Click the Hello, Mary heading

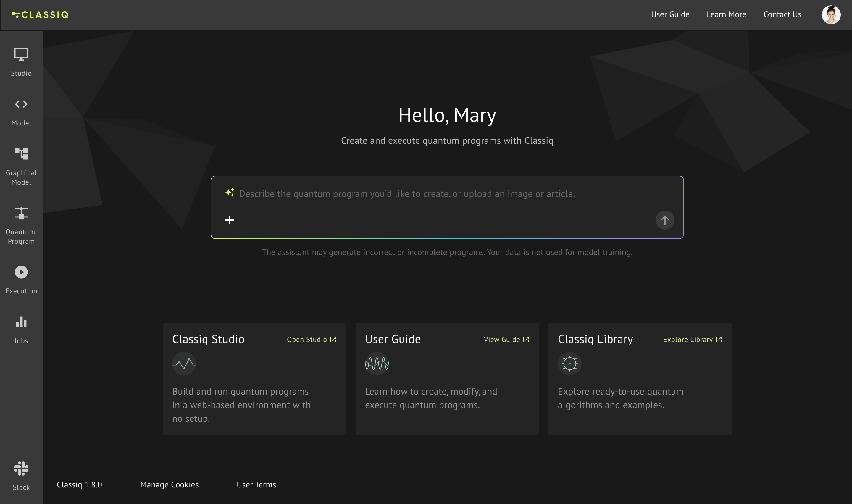coord(447,115)
